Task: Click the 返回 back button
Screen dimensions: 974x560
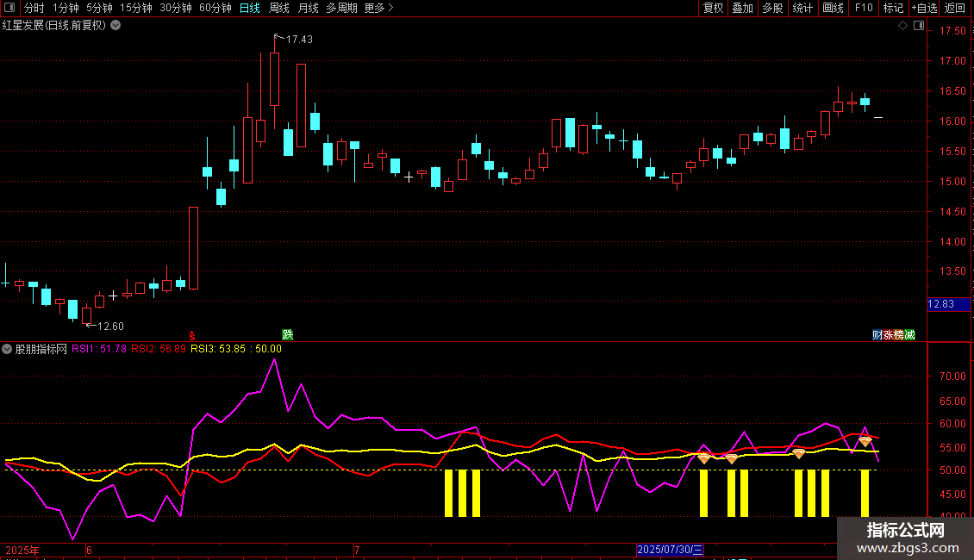Action: pyautogui.click(x=955, y=8)
